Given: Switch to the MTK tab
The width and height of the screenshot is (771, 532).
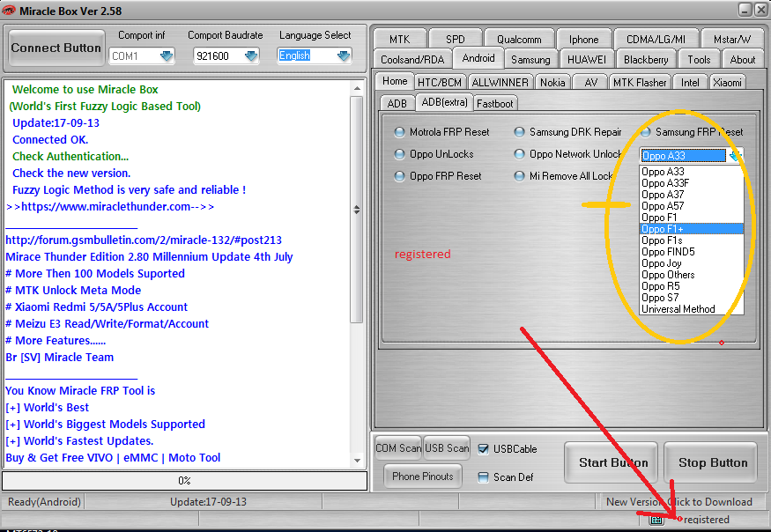Looking at the screenshot, I should (399, 40).
